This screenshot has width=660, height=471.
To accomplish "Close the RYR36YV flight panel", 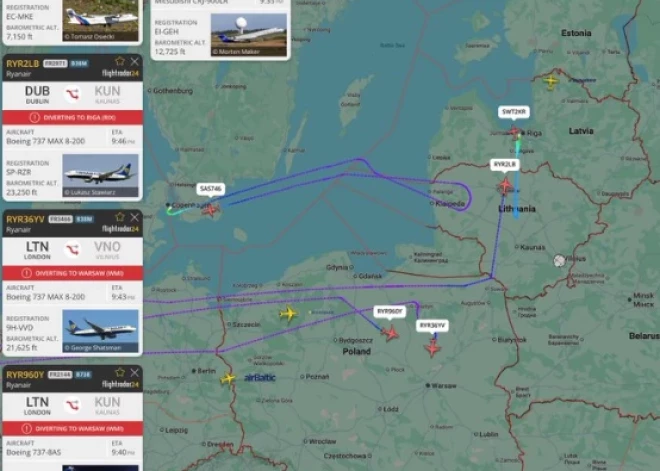I will (135, 217).
